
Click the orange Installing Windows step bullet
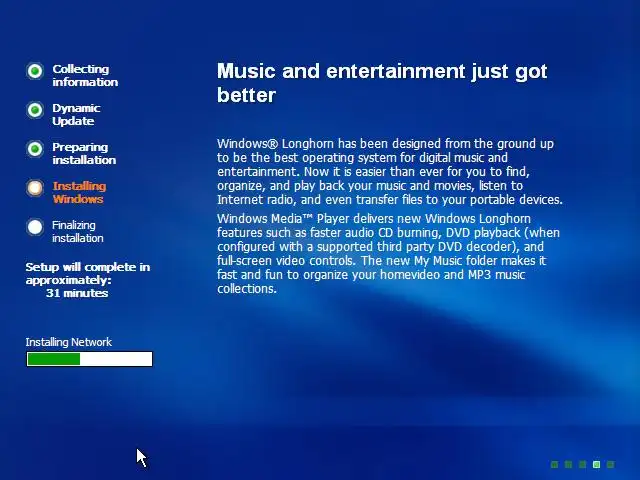click(x=35, y=188)
